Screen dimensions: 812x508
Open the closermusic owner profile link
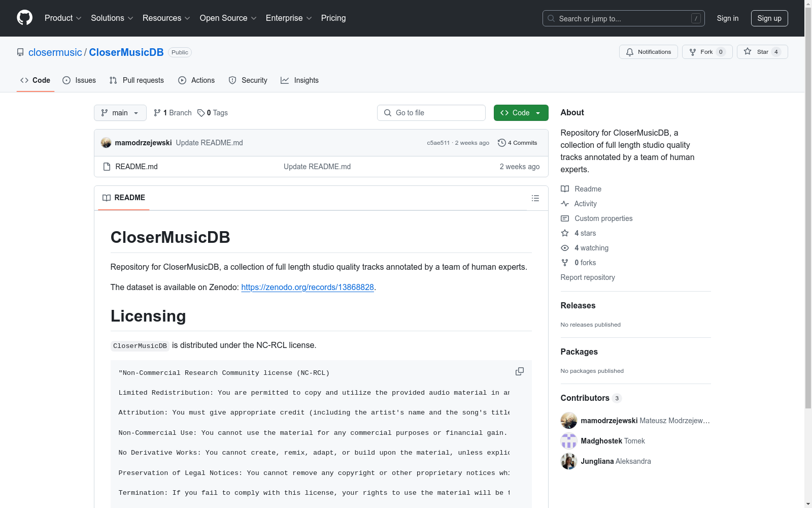pyautogui.click(x=55, y=52)
